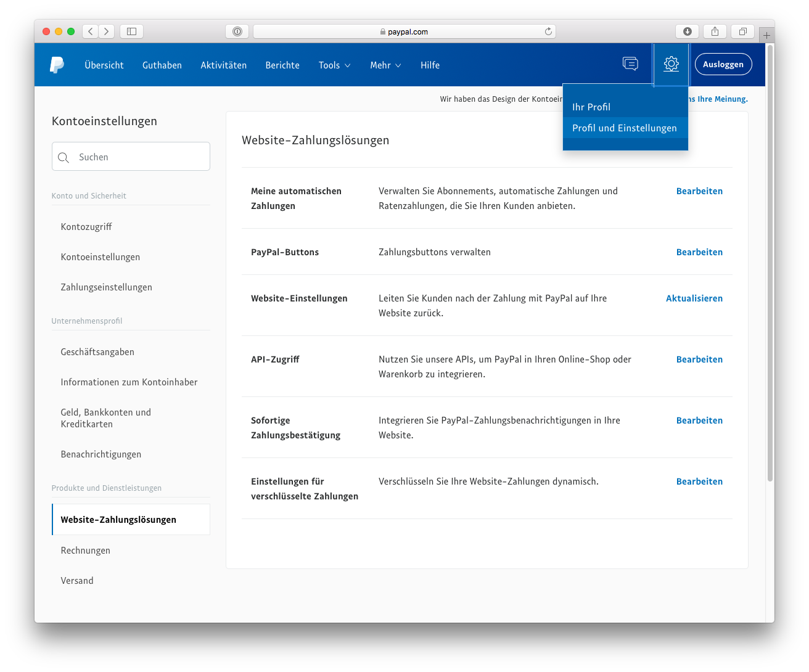Expand the Tools dropdown menu
The image size is (809, 672).
(x=334, y=65)
